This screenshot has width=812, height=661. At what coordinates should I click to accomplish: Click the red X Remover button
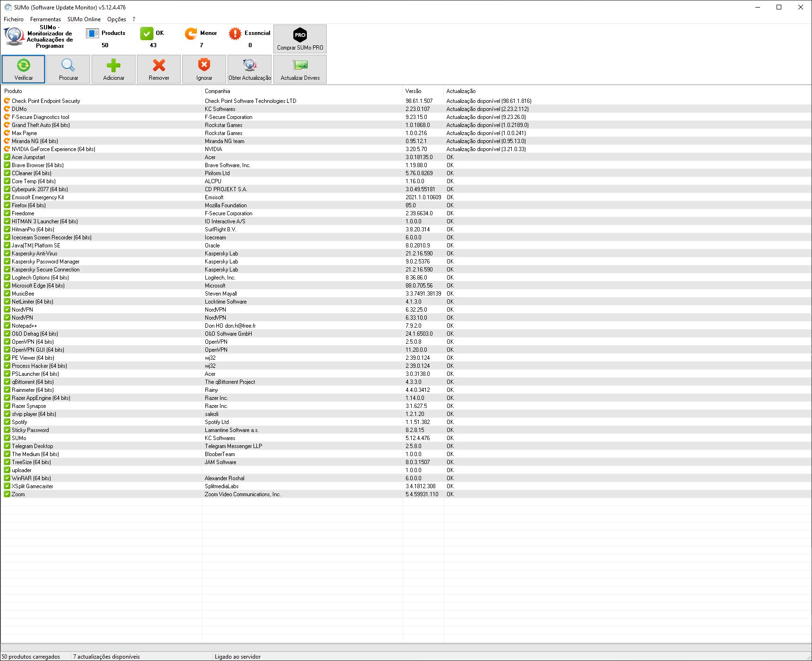coord(159,69)
